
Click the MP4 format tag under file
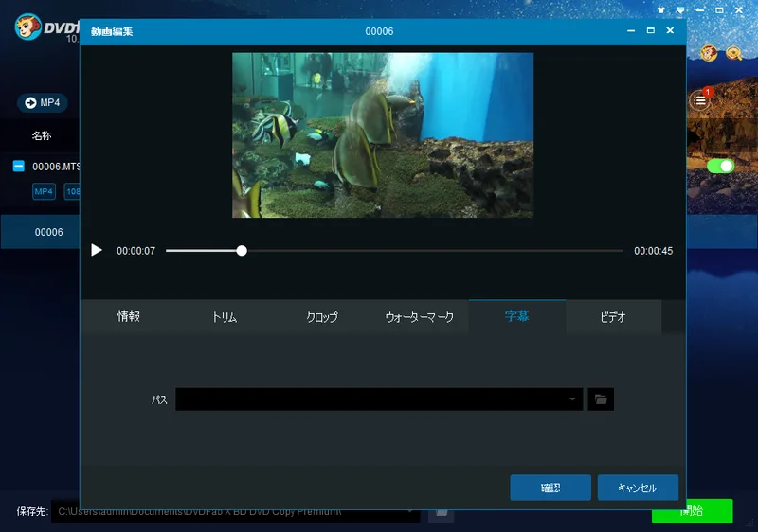(x=44, y=192)
